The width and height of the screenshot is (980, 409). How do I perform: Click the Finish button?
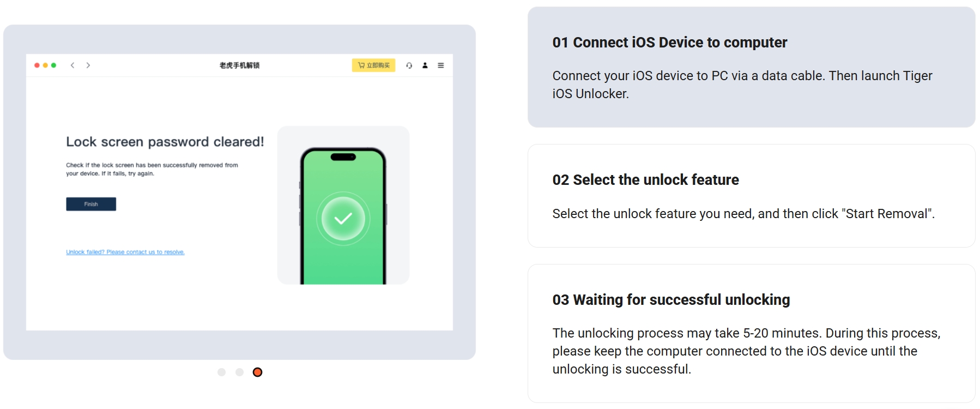pyautogui.click(x=91, y=204)
